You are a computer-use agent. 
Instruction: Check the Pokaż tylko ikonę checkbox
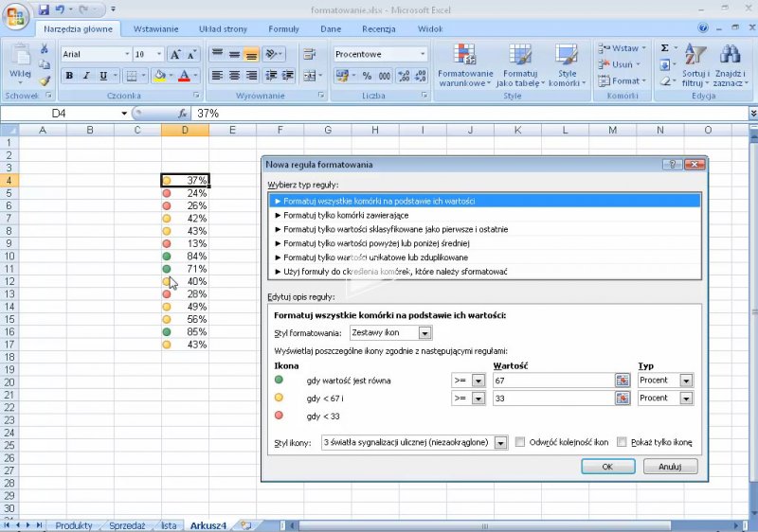622,442
